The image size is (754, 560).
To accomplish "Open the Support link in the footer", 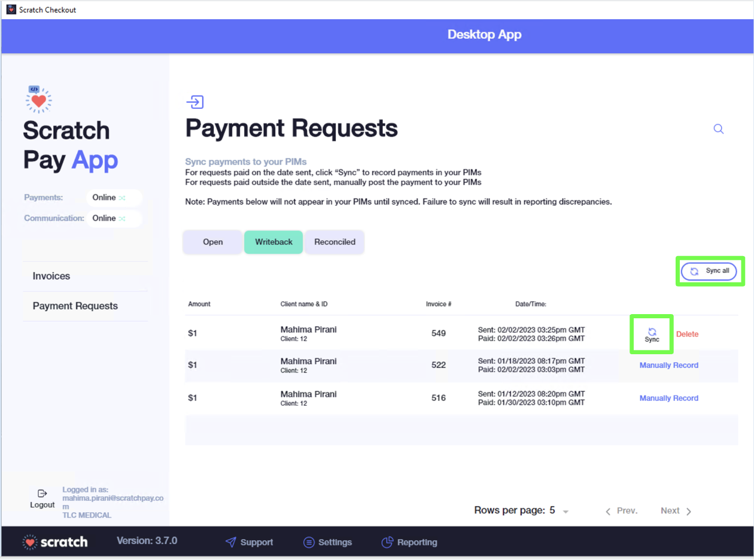I will click(257, 543).
